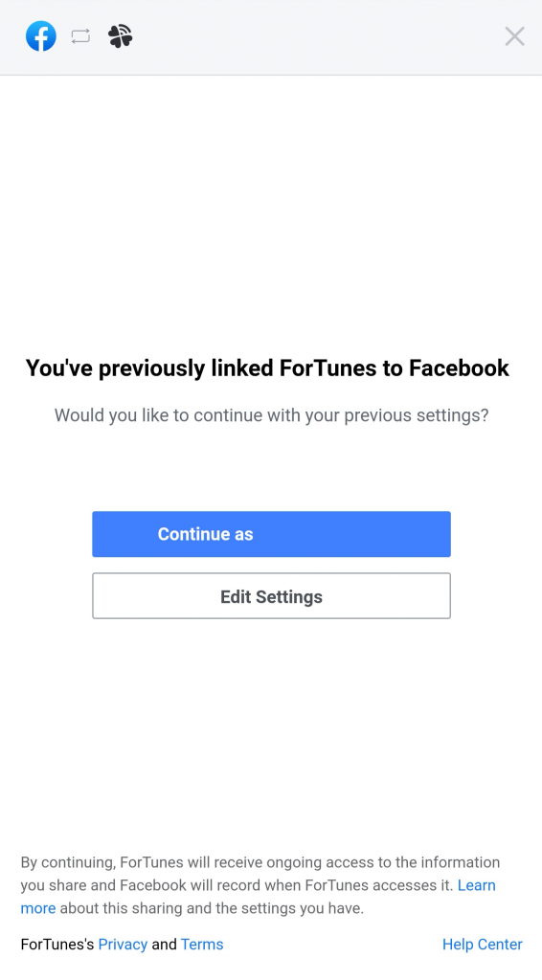
Task: Go to the Help Center
Action: pyautogui.click(x=482, y=945)
